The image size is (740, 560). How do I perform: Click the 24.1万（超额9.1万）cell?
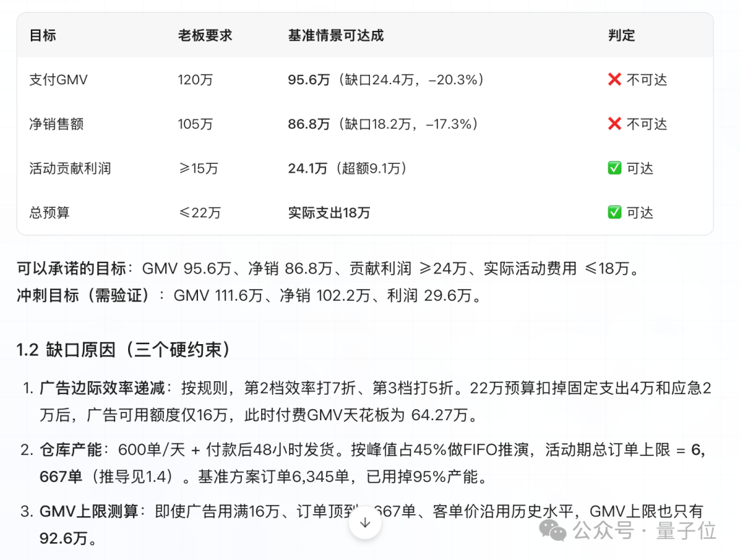348,169
